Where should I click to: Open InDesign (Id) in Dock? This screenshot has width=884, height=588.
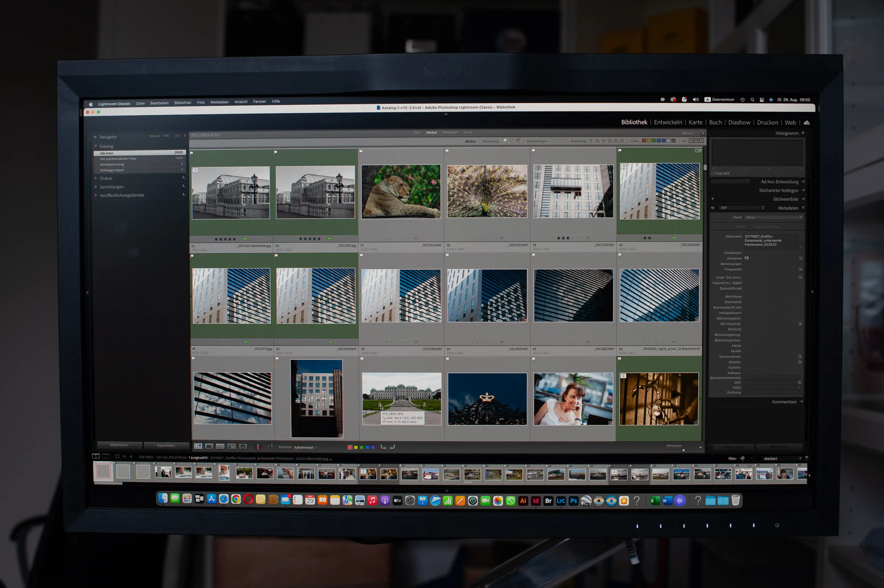pyautogui.click(x=536, y=500)
